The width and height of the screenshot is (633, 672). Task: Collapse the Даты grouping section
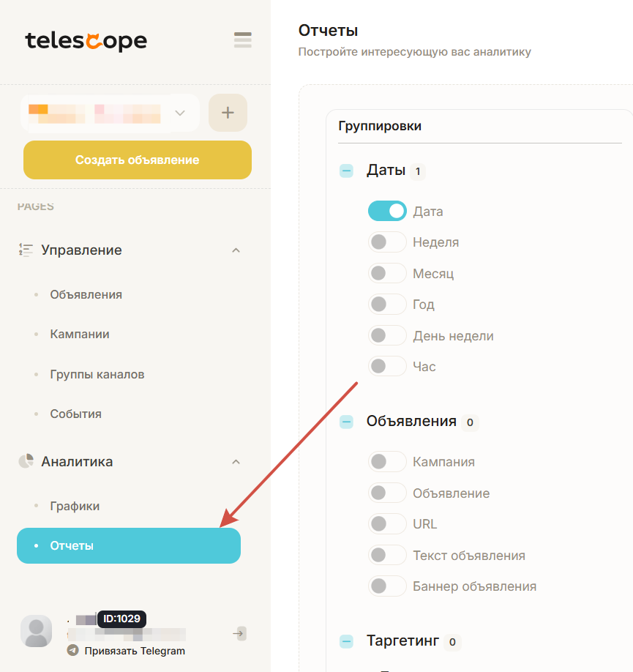(346, 171)
